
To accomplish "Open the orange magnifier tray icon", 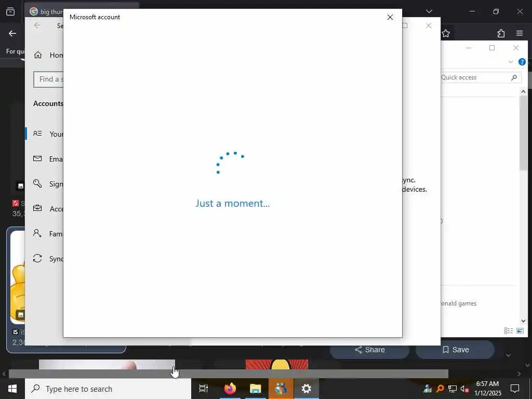I will [440, 389].
